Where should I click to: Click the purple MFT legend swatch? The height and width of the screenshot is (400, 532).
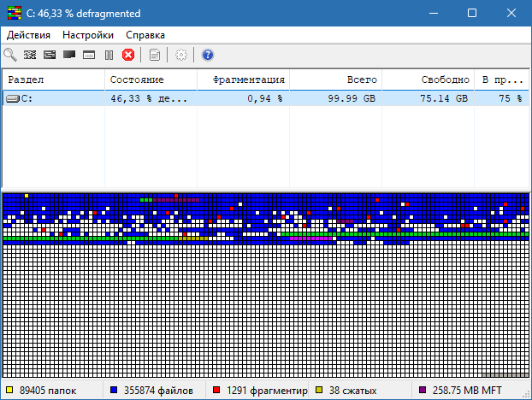[x=423, y=390]
